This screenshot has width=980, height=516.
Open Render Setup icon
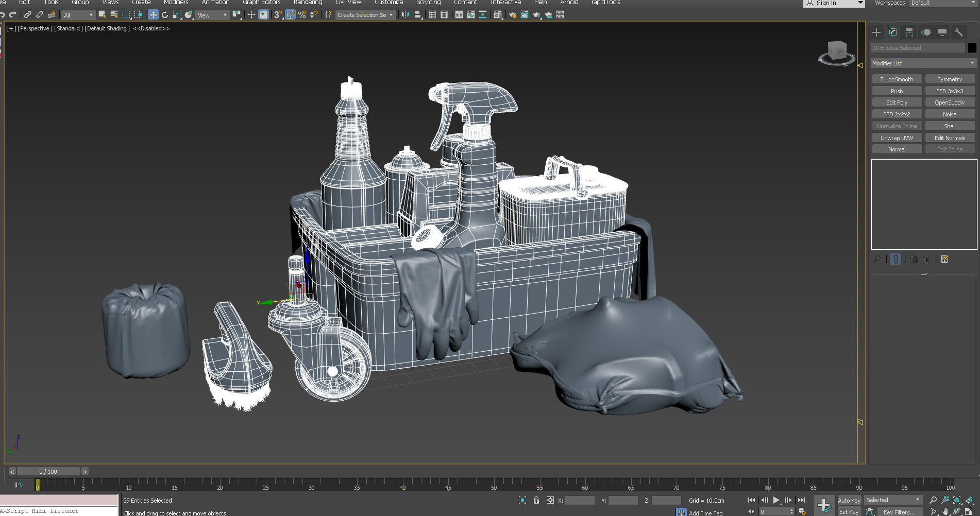point(513,15)
